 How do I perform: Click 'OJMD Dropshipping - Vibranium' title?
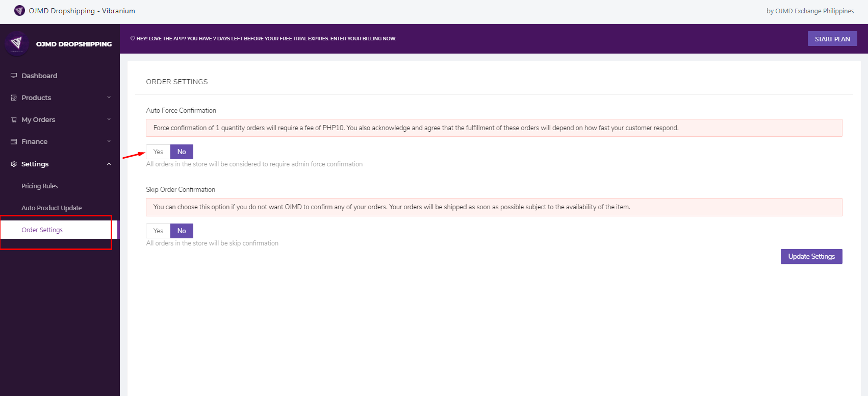pyautogui.click(x=82, y=11)
